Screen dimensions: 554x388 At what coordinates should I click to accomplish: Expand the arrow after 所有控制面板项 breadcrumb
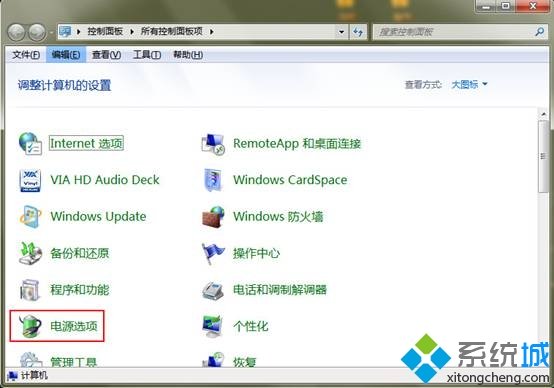click(x=212, y=32)
